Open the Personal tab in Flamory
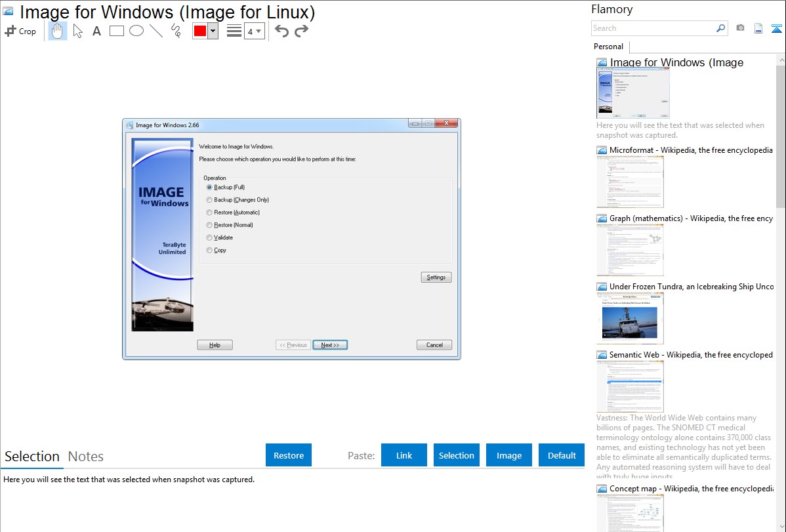The image size is (786, 532). pyautogui.click(x=609, y=47)
